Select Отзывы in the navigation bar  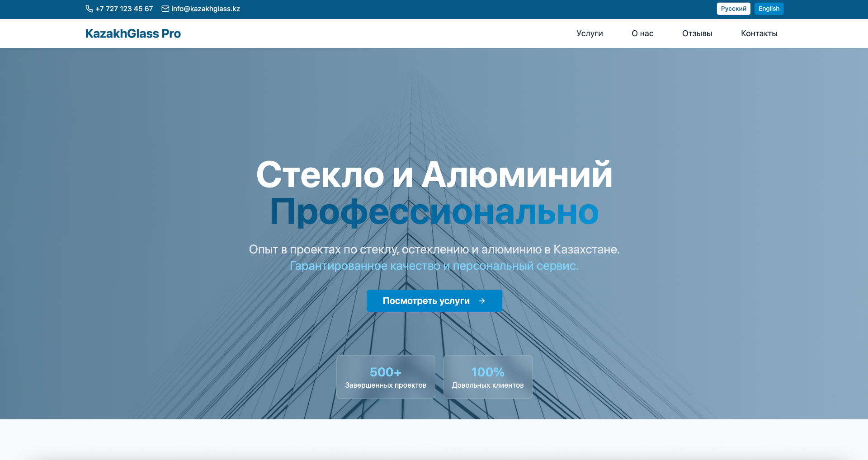pyautogui.click(x=697, y=33)
